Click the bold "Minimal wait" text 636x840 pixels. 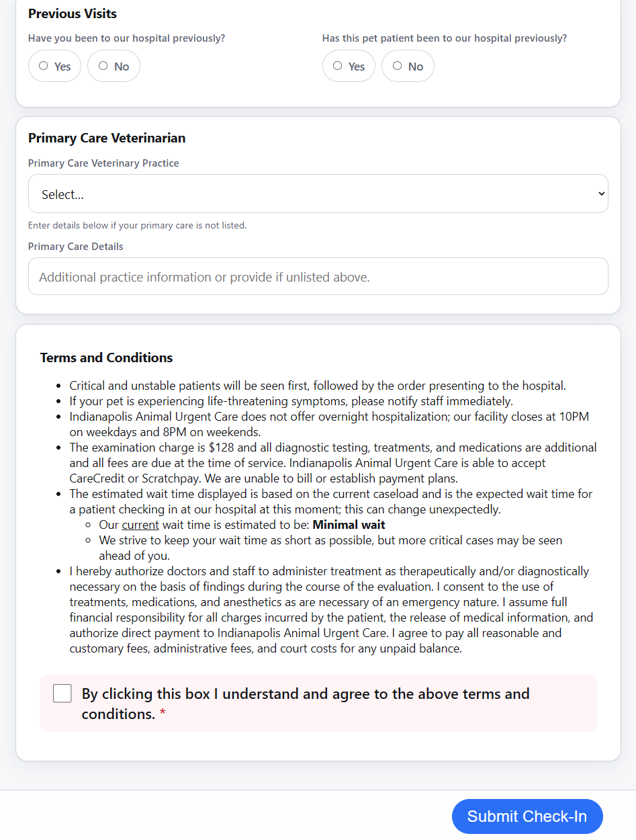[349, 525]
